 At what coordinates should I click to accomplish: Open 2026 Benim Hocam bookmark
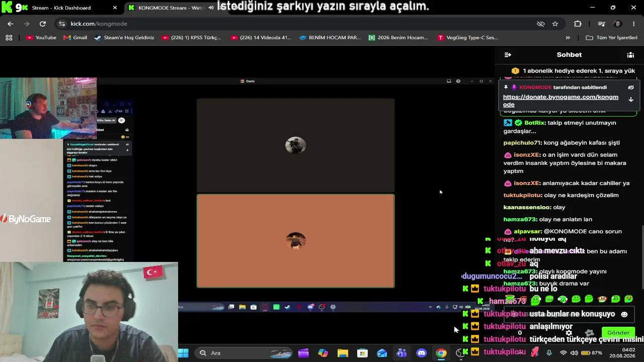pos(398,38)
